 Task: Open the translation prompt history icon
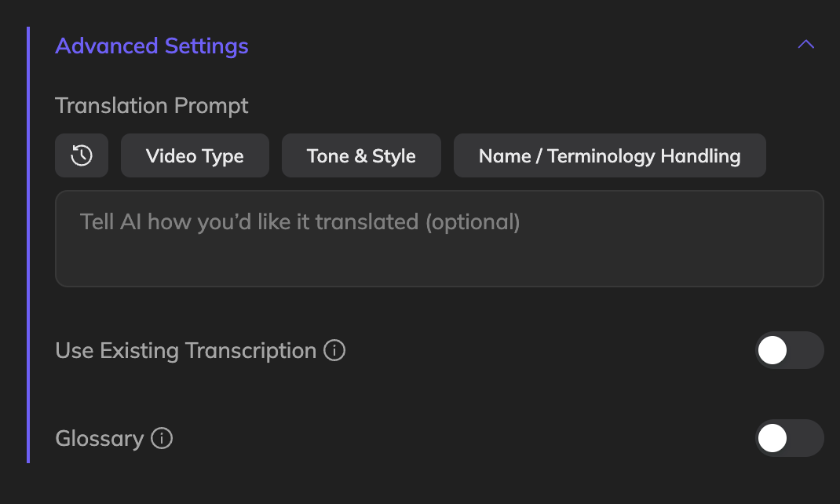coord(82,155)
